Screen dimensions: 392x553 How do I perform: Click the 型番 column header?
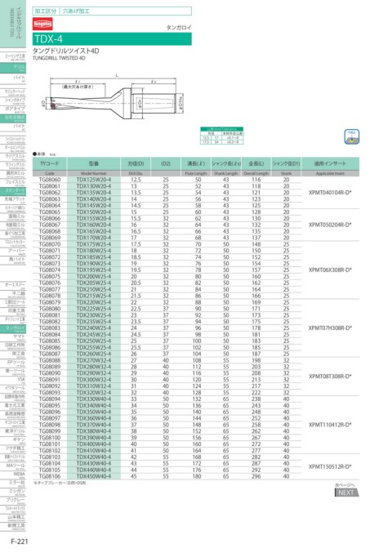coord(94,163)
